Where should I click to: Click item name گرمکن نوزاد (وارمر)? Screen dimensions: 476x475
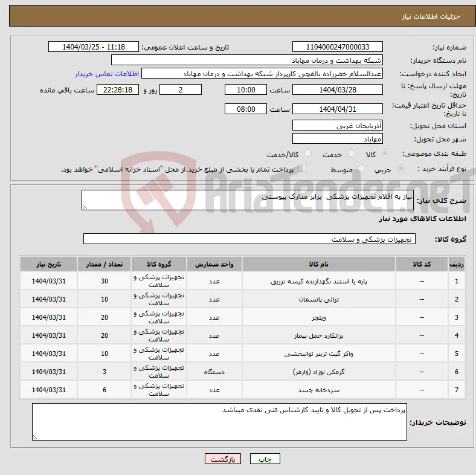[x=319, y=372]
